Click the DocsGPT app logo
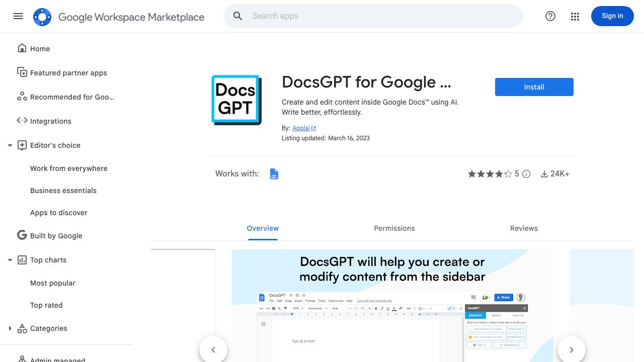The height and width of the screenshot is (362, 644). point(236,100)
